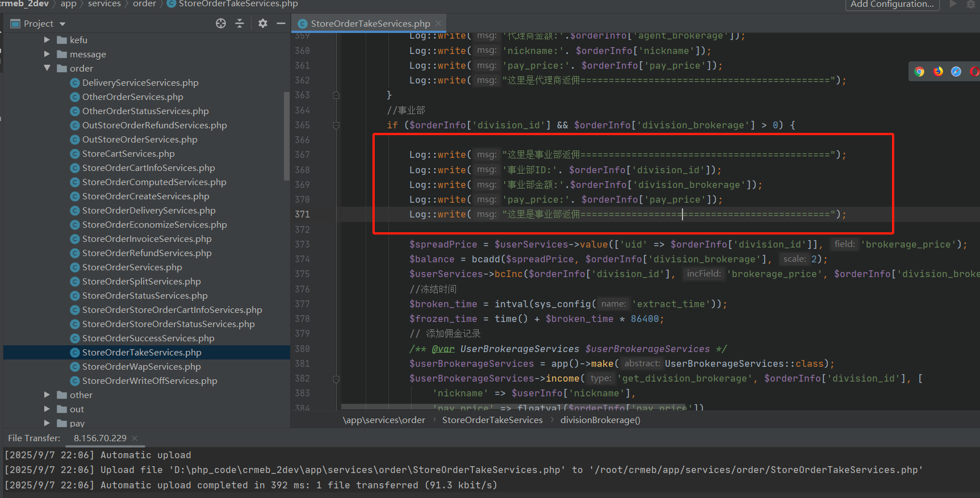This screenshot has width=980, height=498.
Task: Open preview in Safari browser icon
Action: pos(956,72)
